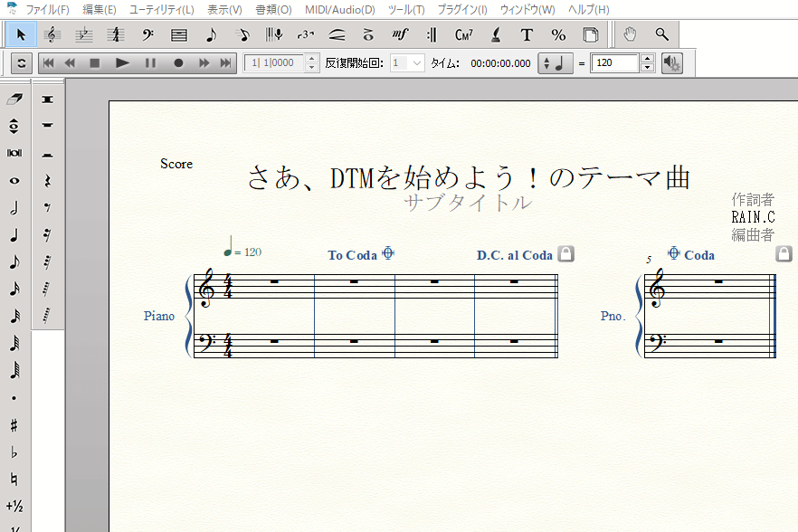Select the Expression tool (mf icon)
This screenshot has height=532, width=798.
click(x=400, y=34)
